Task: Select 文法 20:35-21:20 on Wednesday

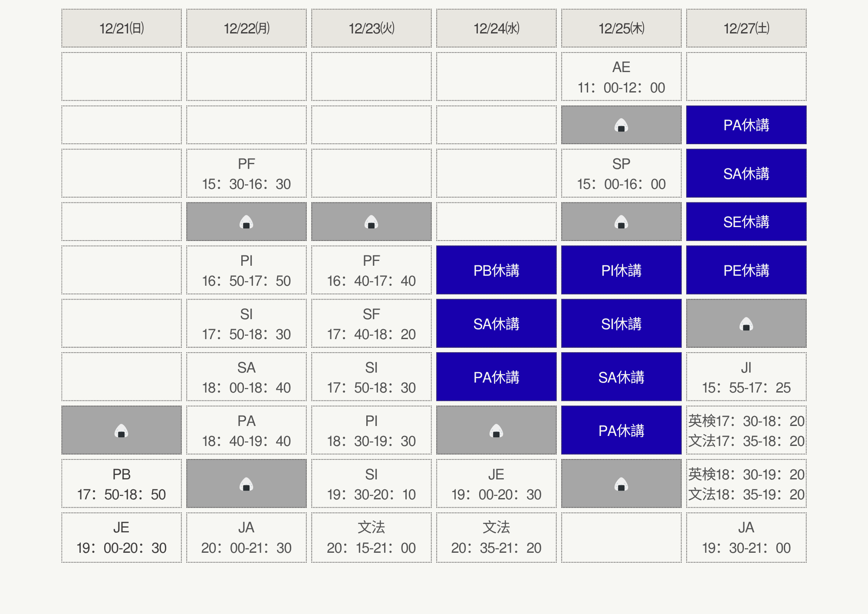Action: coord(496,538)
